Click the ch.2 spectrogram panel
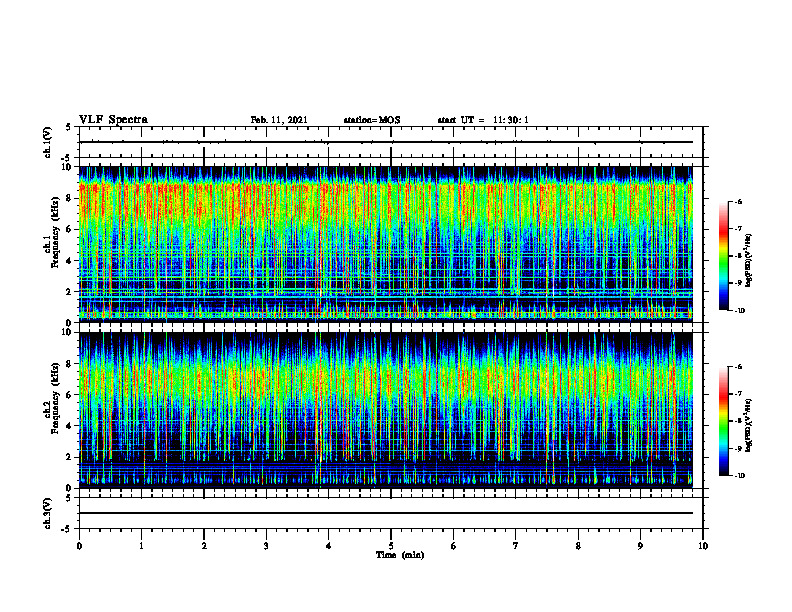 [x=386, y=410]
